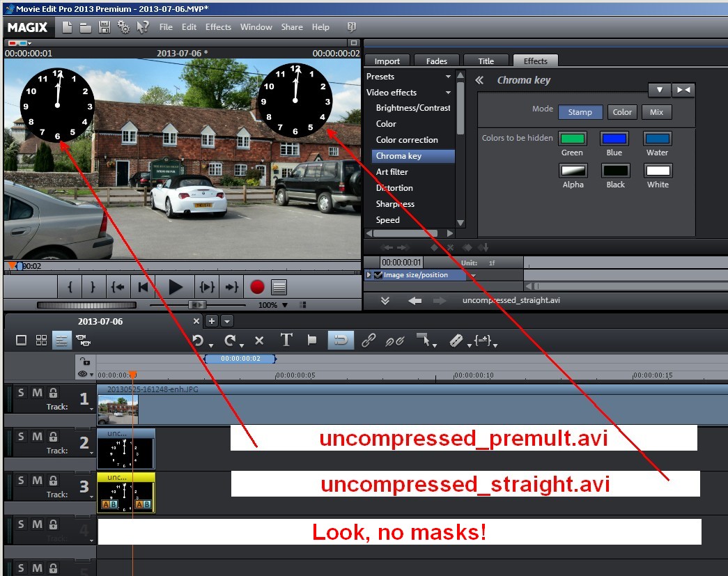Set range end marker in monitor
728x576 pixels.
pyautogui.click(x=93, y=288)
